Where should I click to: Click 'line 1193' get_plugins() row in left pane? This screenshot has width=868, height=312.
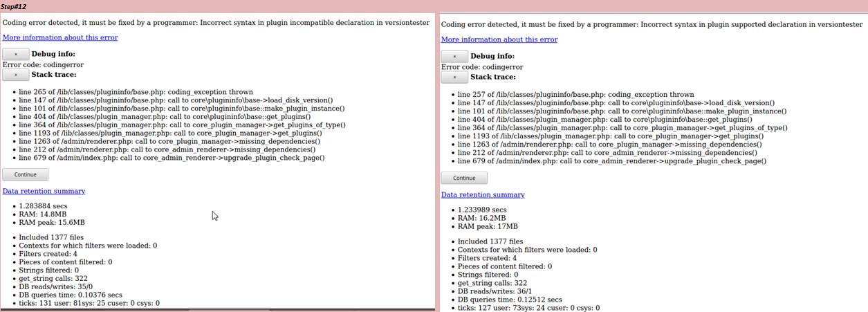[170, 133]
